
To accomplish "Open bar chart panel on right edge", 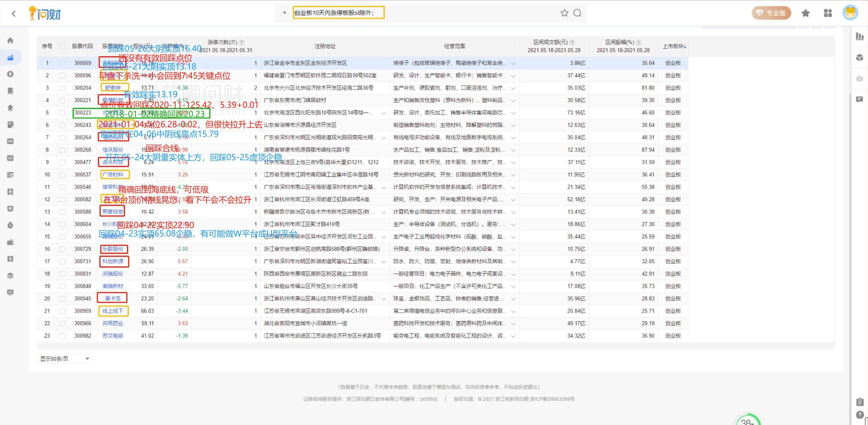I will click(860, 36).
